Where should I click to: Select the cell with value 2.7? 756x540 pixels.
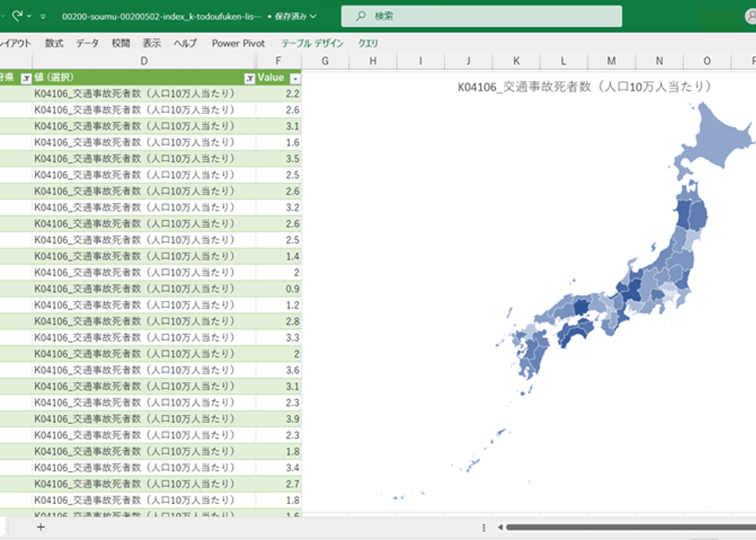click(x=278, y=484)
